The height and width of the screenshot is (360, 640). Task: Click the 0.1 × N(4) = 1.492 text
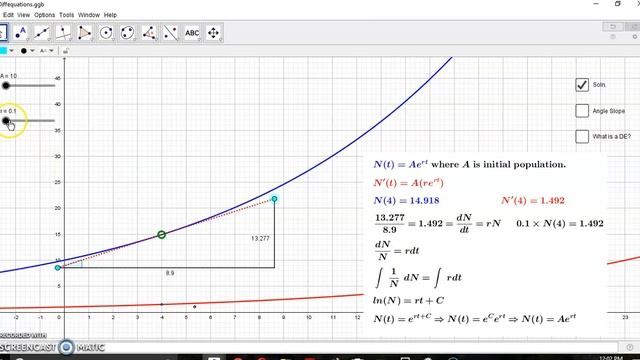560,224
